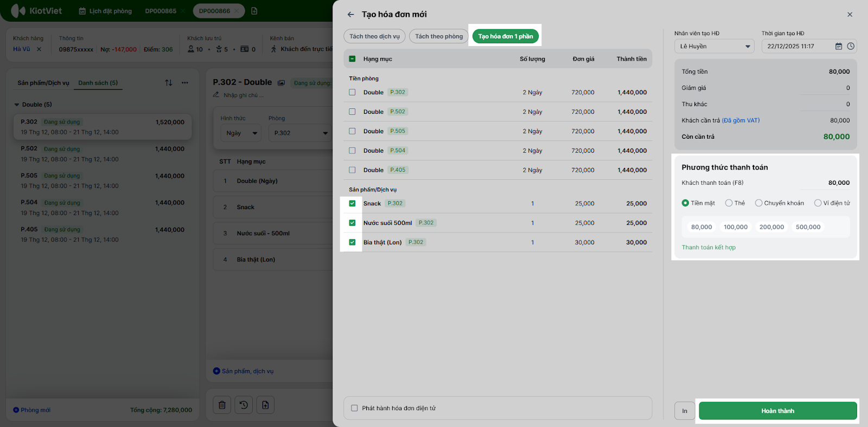The image size is (868, 427).
Task: Uncheck the Nước suối 500ml item
Action: [352, 223]
